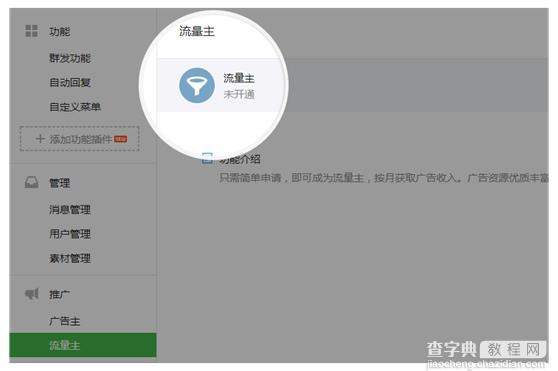
Task: Click the 推广 megaphone icon in the sidebar
Action: pos(32,294)
